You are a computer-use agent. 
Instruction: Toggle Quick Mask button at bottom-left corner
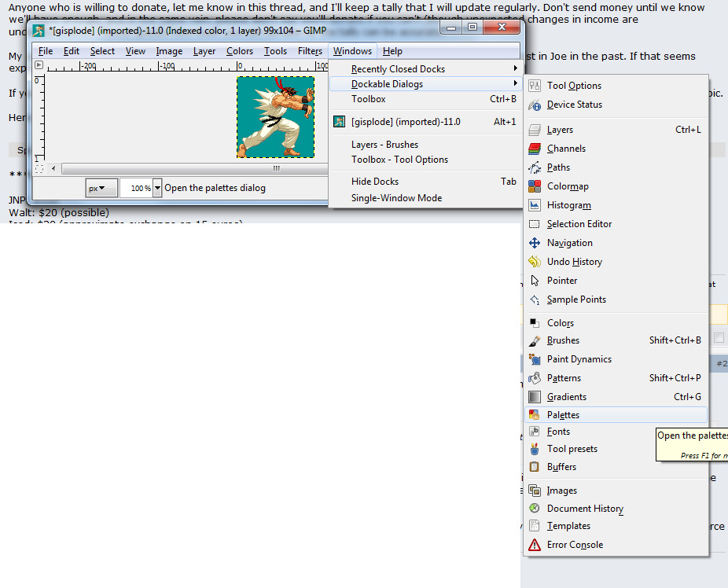pyautogui.click(x=39, y=169)
